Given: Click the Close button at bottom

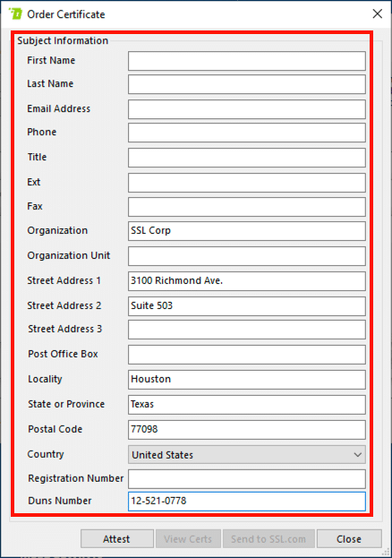Looking at the screenshot, I should click(x=349, y=539).
